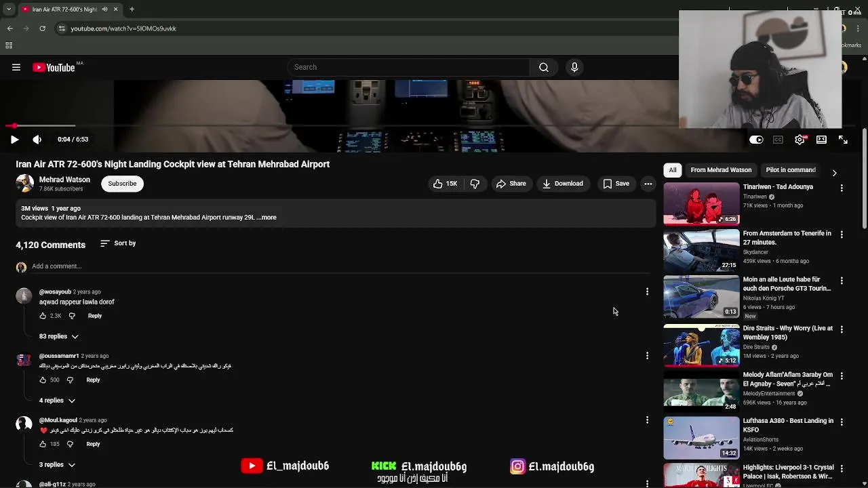Open options menu for @oussamamr1 comment
The image size is (868, 488).
point(647,356)
